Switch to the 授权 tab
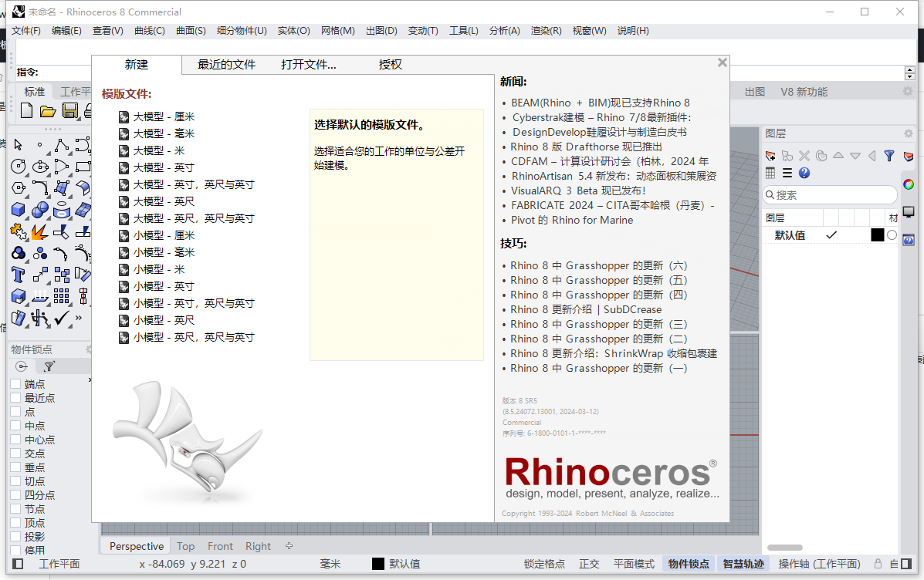Image resolution: width=924 pixels, height=580 pixels. (390, 65)
